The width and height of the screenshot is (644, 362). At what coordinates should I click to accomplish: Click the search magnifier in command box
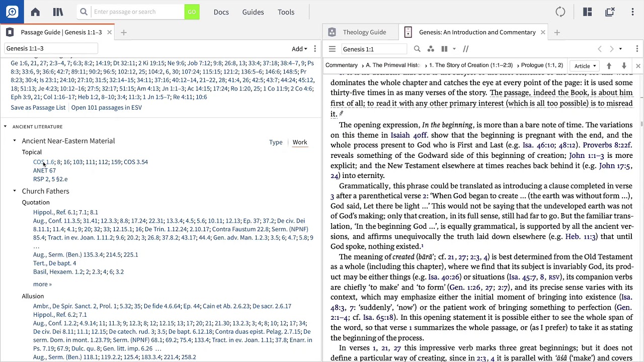point(84,12)
